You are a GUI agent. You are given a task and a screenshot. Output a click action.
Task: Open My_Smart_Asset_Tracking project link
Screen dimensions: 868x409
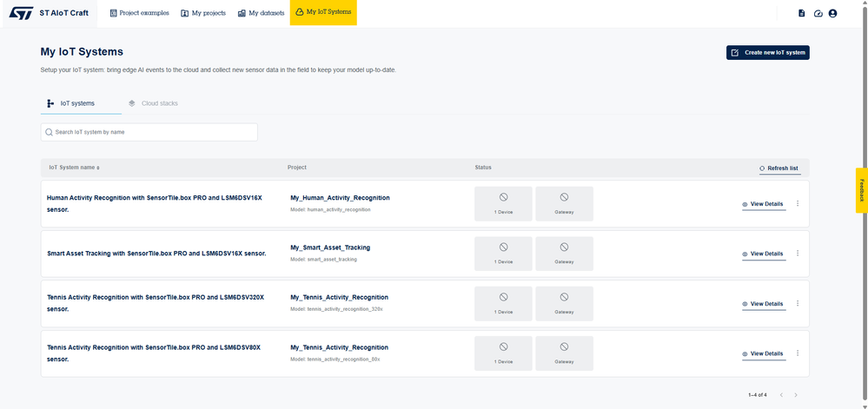click(x=330, y=247)
